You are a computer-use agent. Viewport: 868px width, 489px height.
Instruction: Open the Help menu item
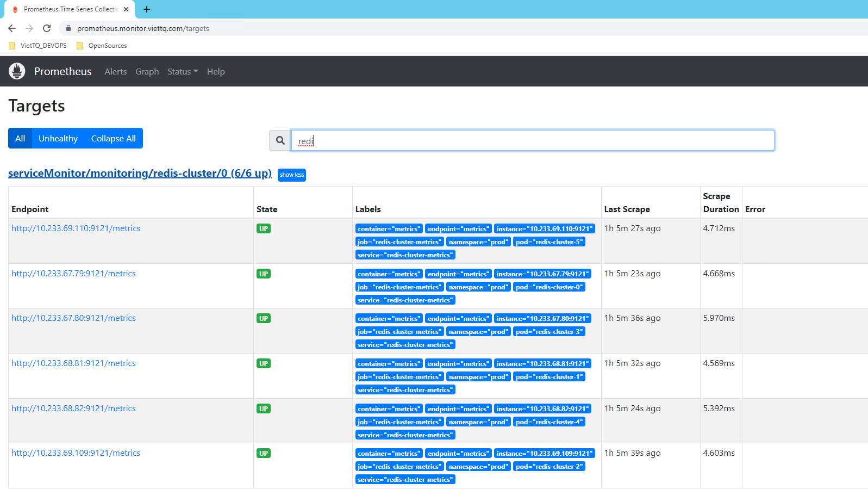pos(216,72)
